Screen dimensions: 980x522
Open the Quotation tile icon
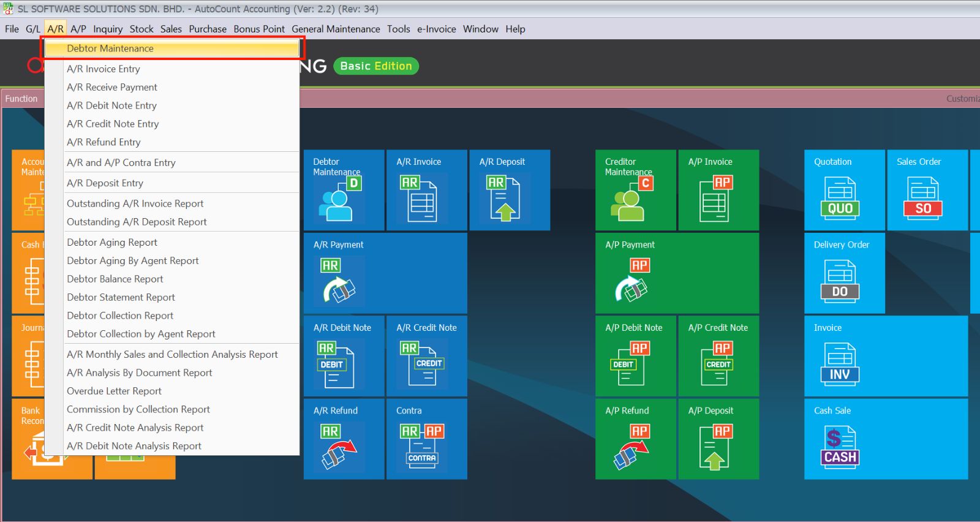click(840, 199)
